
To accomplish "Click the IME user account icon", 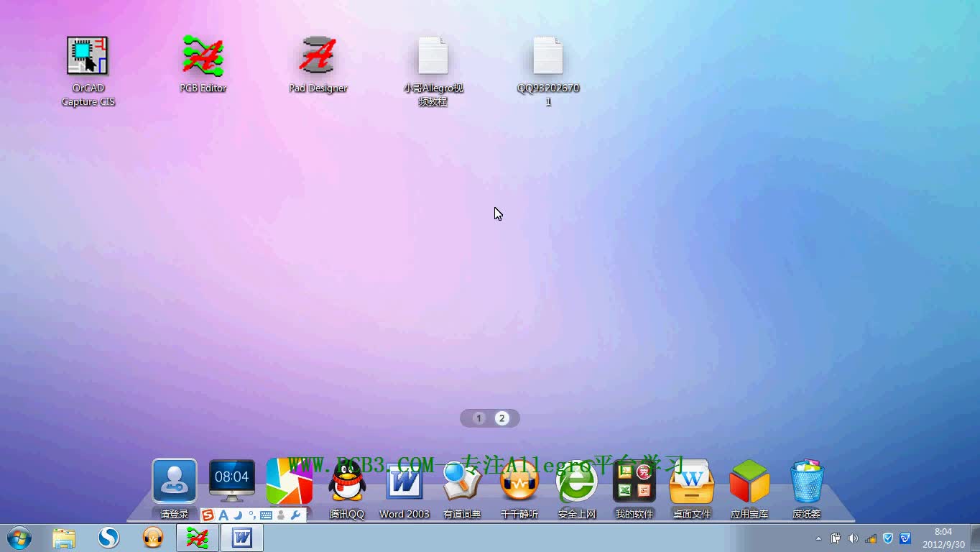I will (x=281, y=515).
